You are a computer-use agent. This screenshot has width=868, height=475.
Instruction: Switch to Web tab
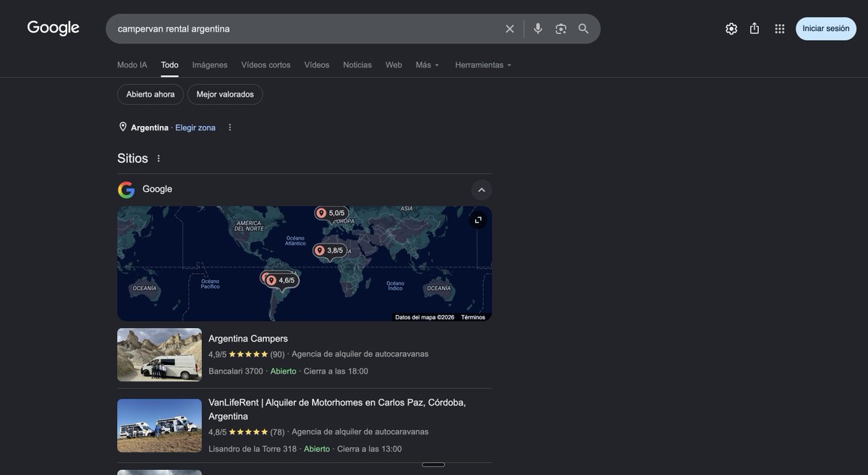(393, 65)
